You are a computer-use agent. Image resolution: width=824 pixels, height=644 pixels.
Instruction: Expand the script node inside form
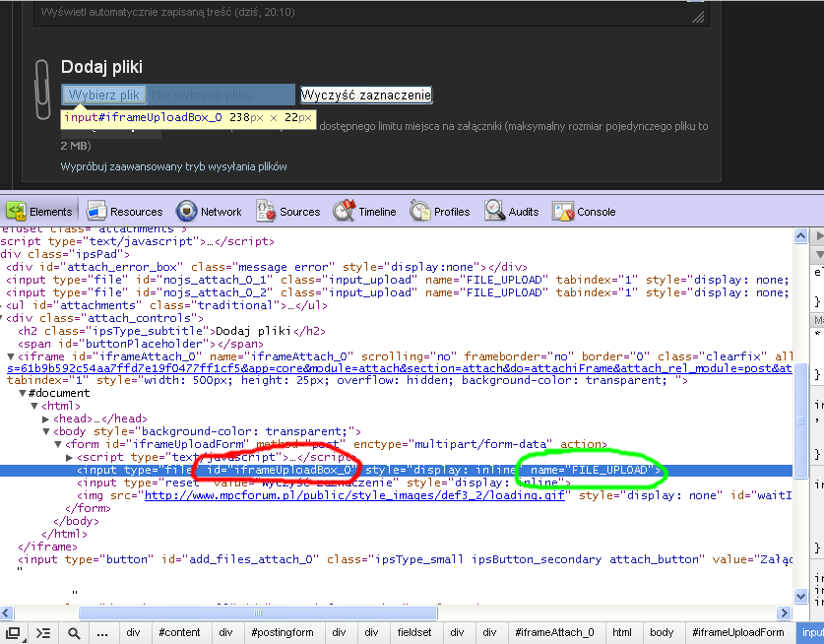[x=69, y=457]
